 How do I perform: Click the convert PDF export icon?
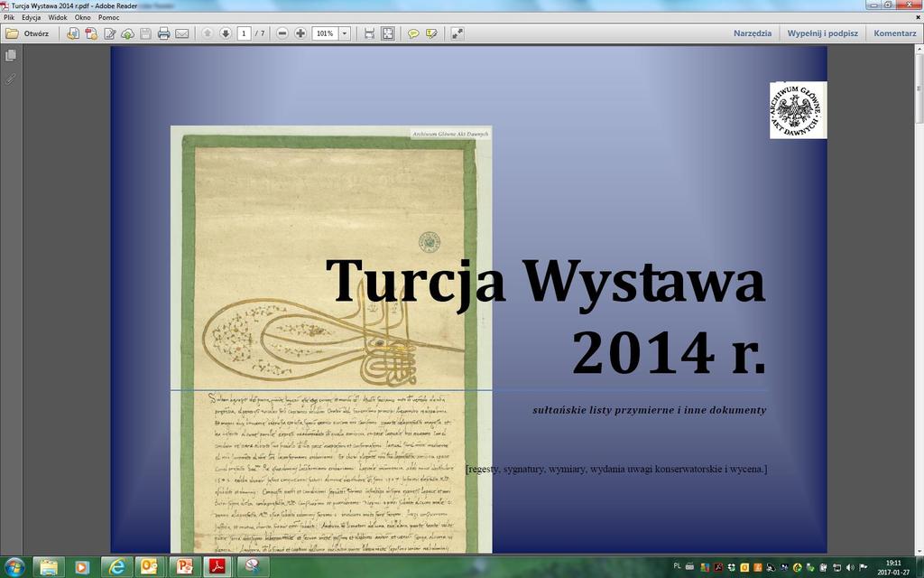pos(91,33)
